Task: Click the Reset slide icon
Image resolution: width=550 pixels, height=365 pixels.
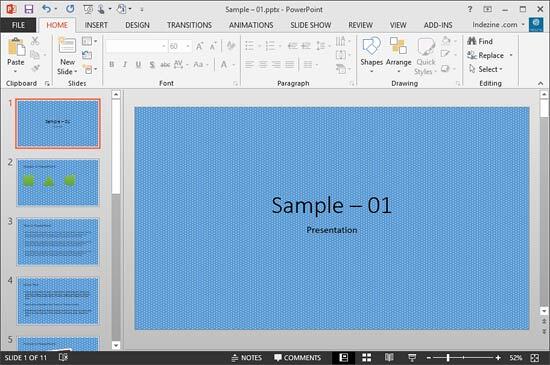Action: (x=87, y=55)
